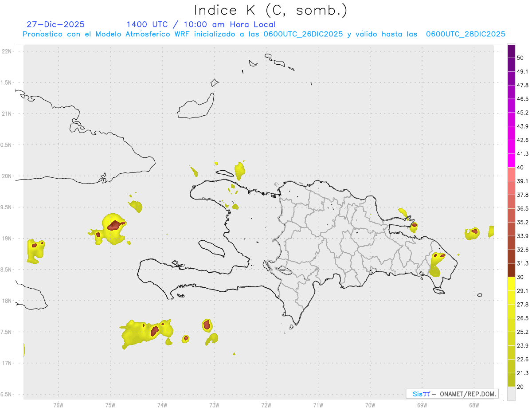Viewport: 532px width, 411px height.
Task: Click the "18N" latitude axis label
Action: (7, 301)
